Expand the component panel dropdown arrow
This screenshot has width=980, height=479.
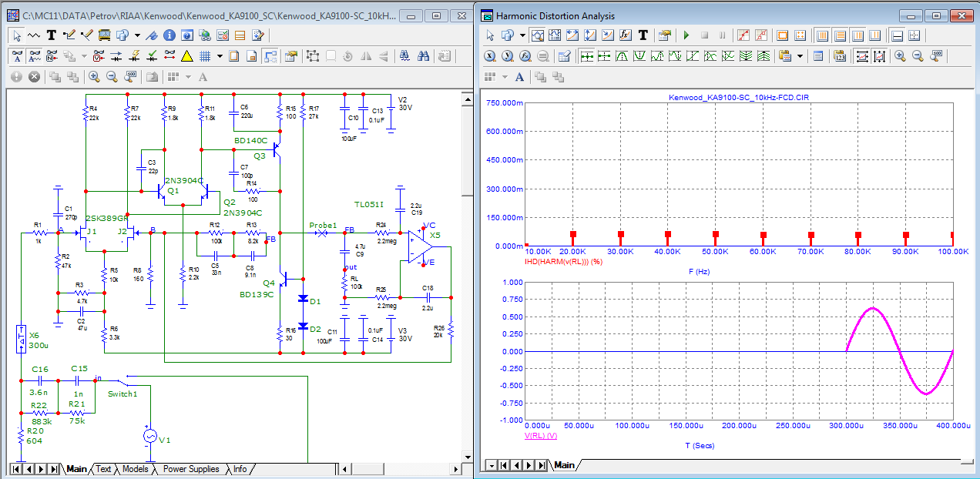click(x=137, y=35)
